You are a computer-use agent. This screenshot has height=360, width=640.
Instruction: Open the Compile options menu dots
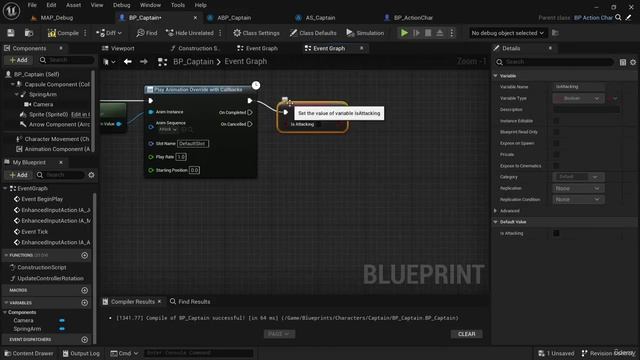(x=85, y=33)
